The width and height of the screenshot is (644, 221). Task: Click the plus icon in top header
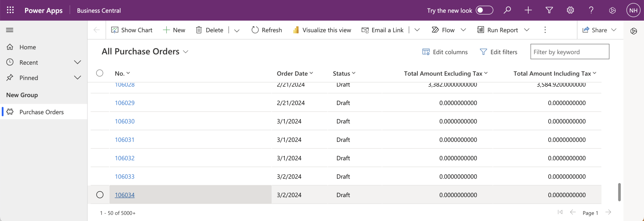pyautogui.click(x=528, y=10)
